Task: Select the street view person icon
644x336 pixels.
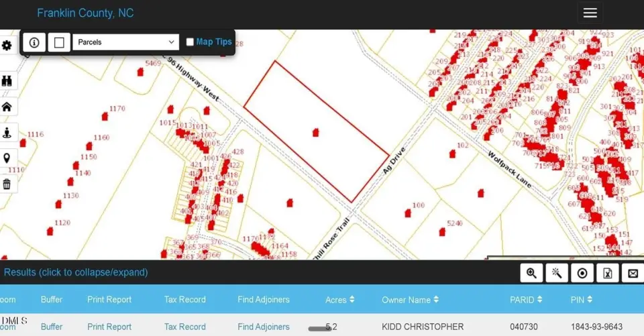Action: pyautogui.click(x=7, y=133)
